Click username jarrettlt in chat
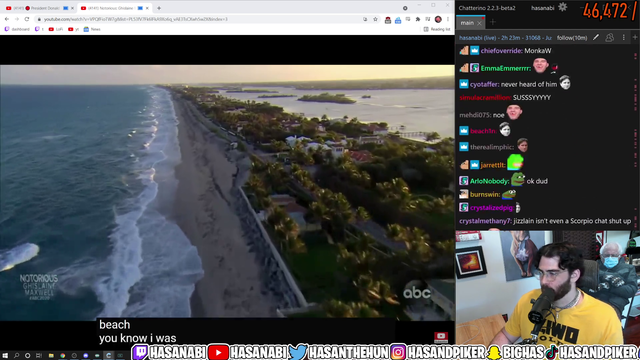The width and height of the screenshot is (640, 360). point(493,165)
